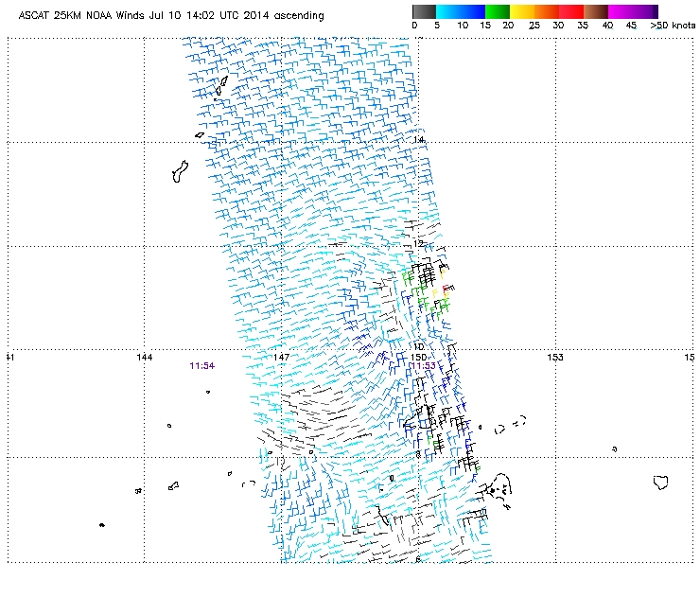
Task: Click the Guam island outline
Action: [177, 172]
